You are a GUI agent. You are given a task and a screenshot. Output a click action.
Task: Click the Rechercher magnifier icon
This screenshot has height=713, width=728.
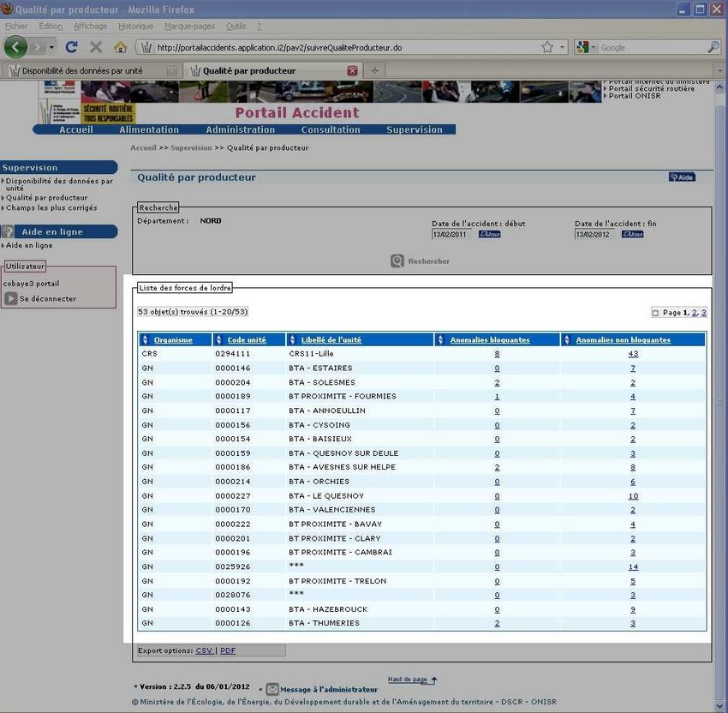coord(397,261)
